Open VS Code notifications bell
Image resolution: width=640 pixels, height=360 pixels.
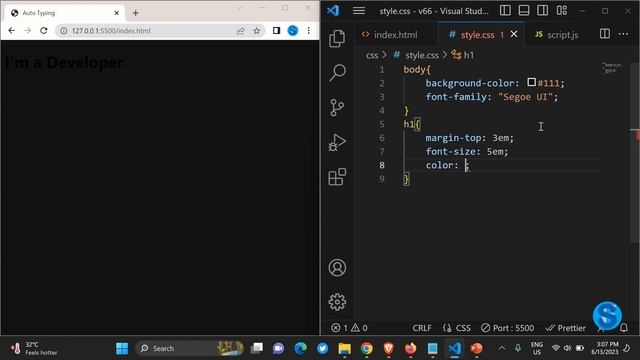coord(624,328)
